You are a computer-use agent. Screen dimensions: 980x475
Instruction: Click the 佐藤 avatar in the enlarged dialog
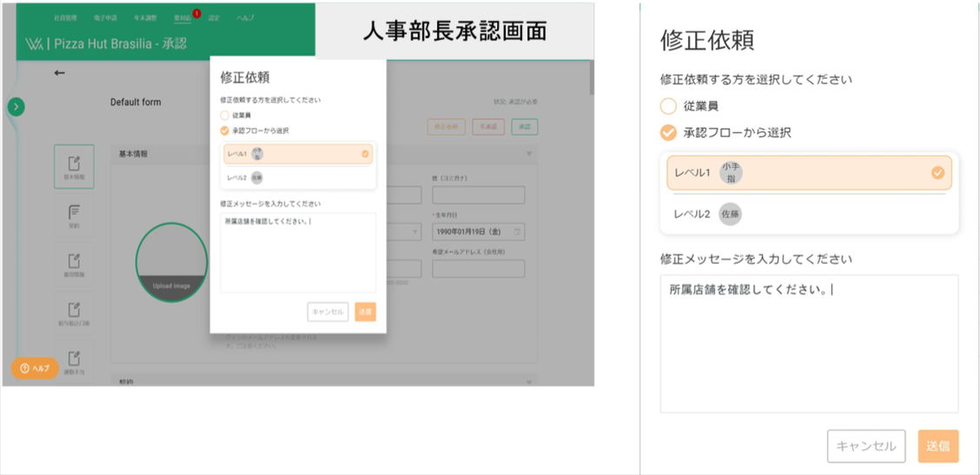click(730, 214)
